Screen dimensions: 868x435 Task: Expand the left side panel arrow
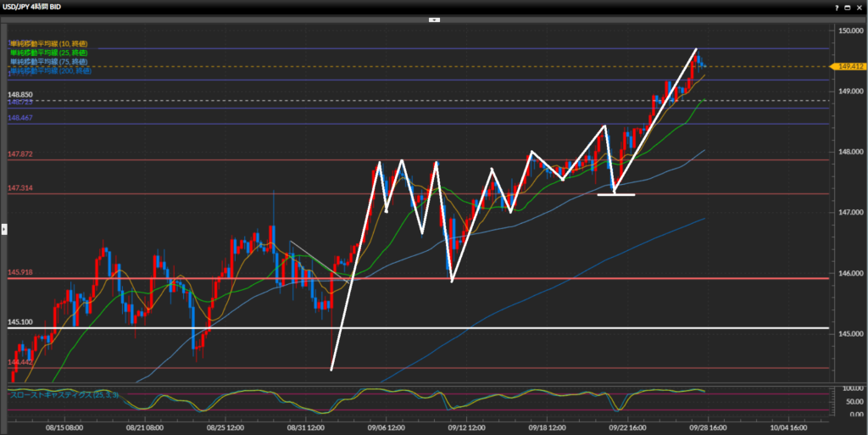click(x=3, y=228)
